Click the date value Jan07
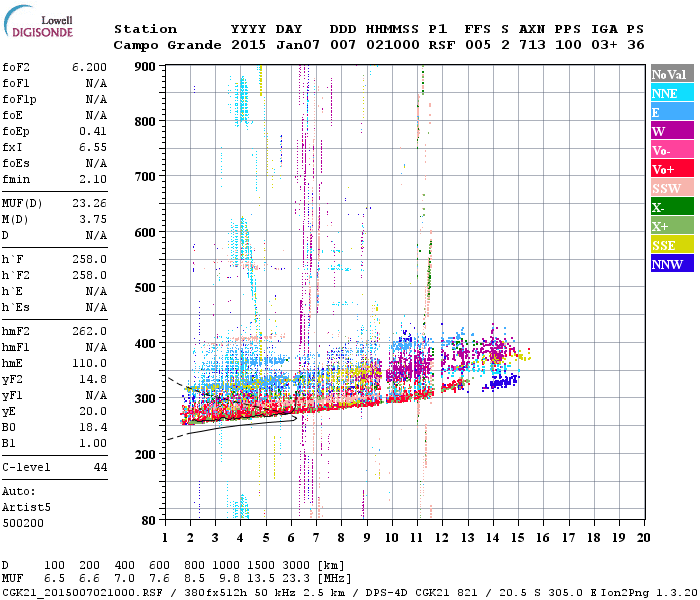 298,45
